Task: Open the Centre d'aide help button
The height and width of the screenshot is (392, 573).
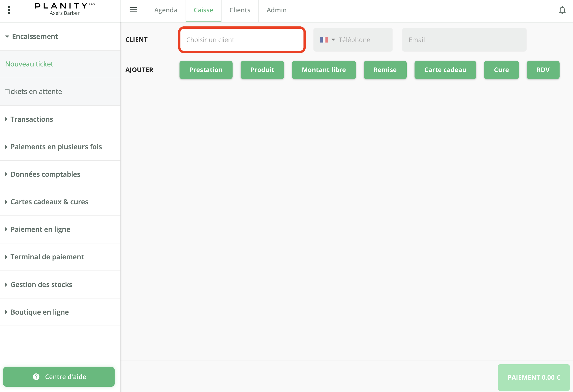Action: [59, 377]
